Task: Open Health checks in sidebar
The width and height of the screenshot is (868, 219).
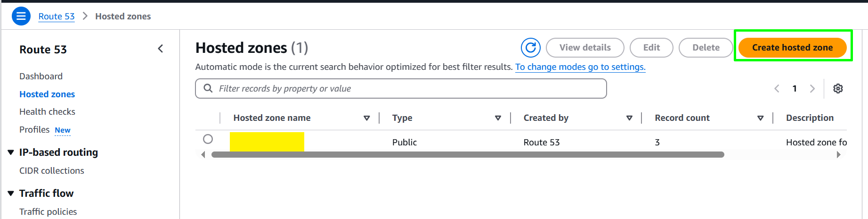Action: [47, 112]
